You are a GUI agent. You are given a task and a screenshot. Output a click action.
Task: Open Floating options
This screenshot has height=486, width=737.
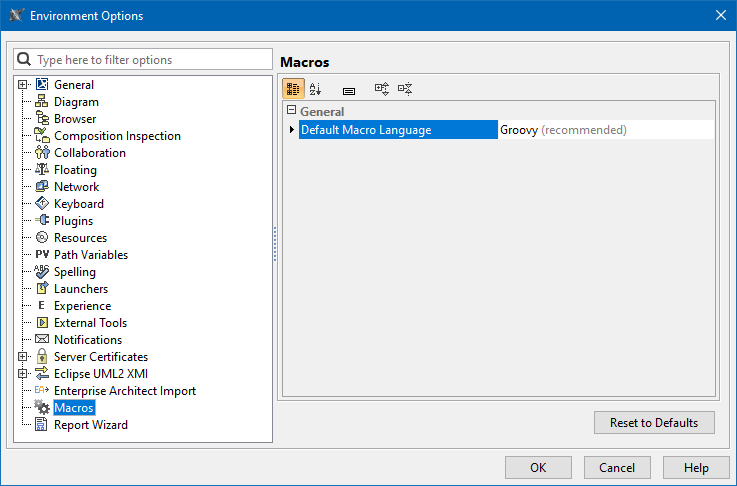[75, 169]
